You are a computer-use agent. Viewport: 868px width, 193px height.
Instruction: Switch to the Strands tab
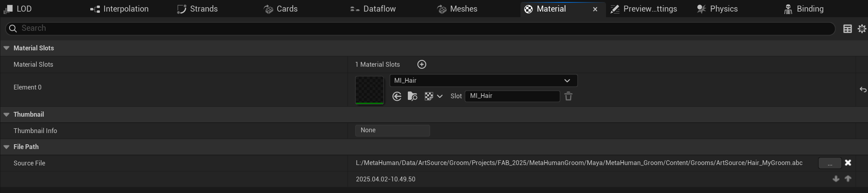point(198,9)
